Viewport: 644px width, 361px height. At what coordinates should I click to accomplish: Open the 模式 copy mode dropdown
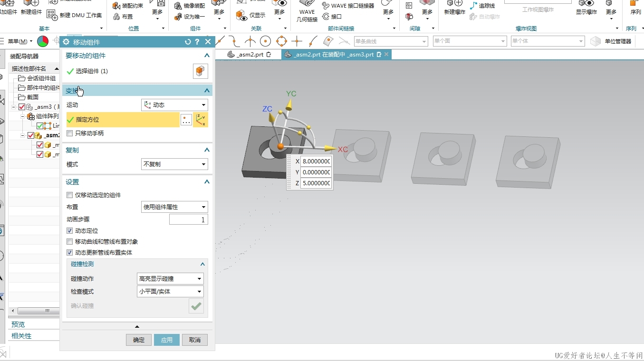tap(174, 164)
